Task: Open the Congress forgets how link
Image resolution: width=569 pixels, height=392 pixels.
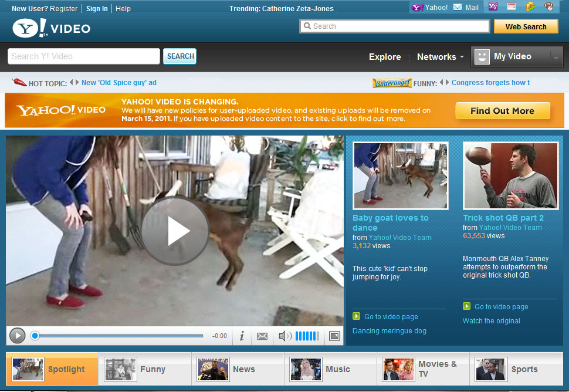Action: 490,83
